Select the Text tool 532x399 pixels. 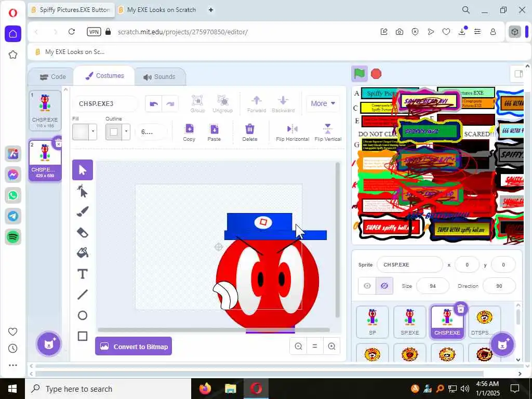point(83,274)
